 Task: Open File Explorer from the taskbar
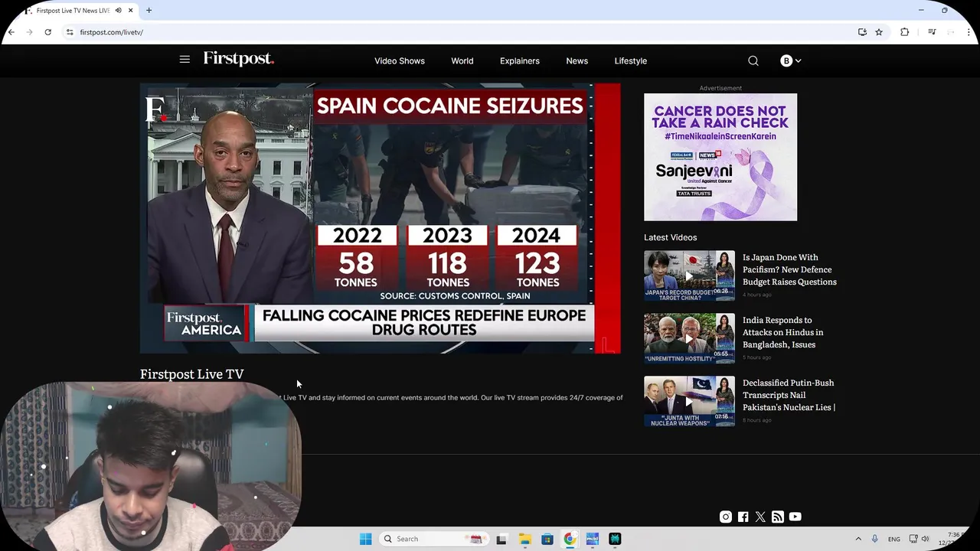point(524,539)
